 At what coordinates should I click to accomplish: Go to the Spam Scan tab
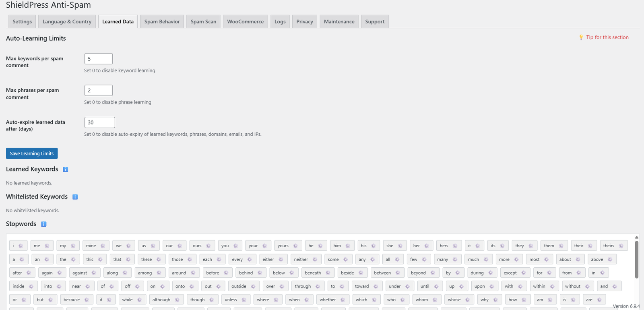pyautogui.click(x=203, y=22)
